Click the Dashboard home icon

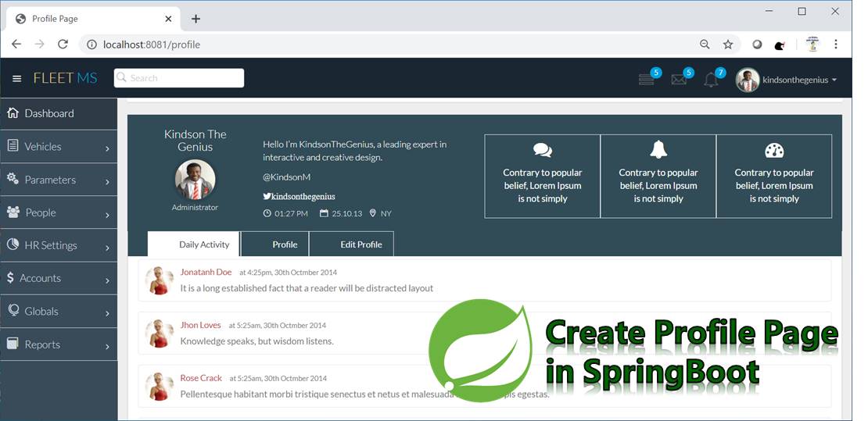click(x=13, y=112)
